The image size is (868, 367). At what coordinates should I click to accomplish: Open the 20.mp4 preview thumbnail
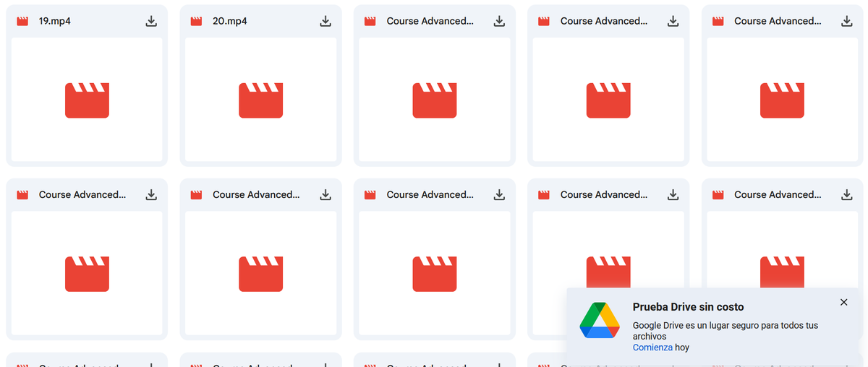(261, 100)
